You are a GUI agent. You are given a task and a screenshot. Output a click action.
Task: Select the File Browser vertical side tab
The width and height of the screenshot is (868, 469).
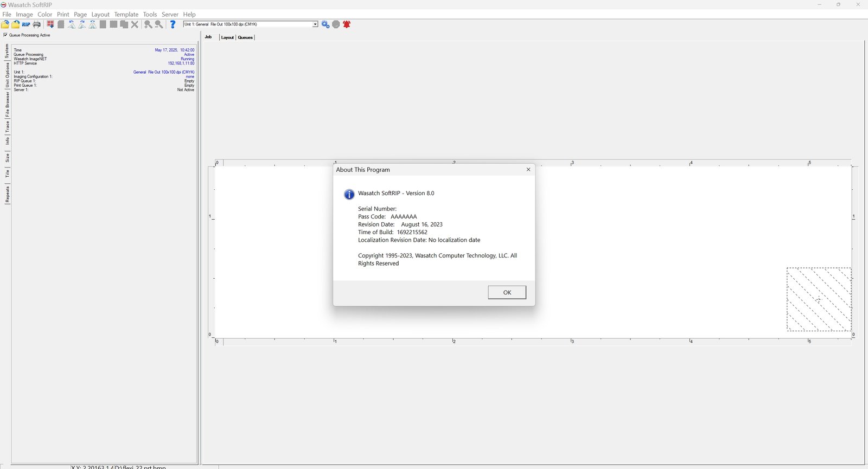pyautogui.click(x=7, y=104)
